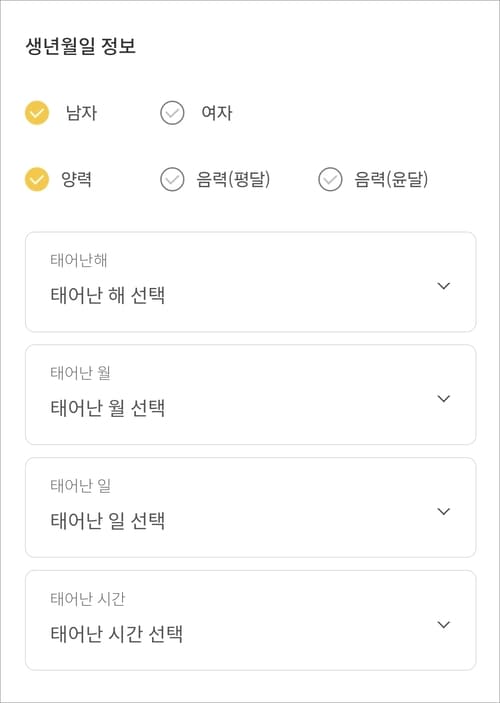Expand the chevron in 태어난 시간 field
The image size is (500, 703).
[443, 625]
